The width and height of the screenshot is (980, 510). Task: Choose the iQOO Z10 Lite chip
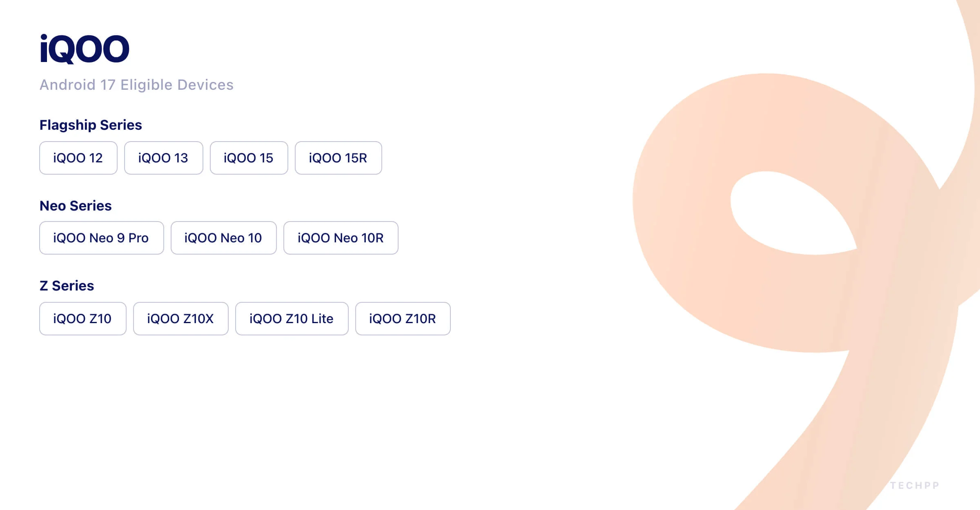point(292,319)
